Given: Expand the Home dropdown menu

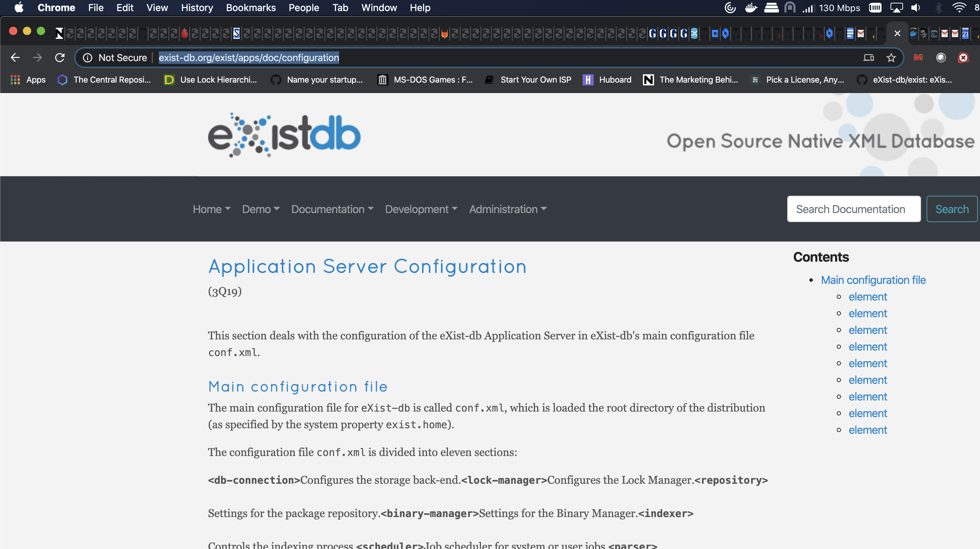Looking at the screenshot, I should pos(212,209).
